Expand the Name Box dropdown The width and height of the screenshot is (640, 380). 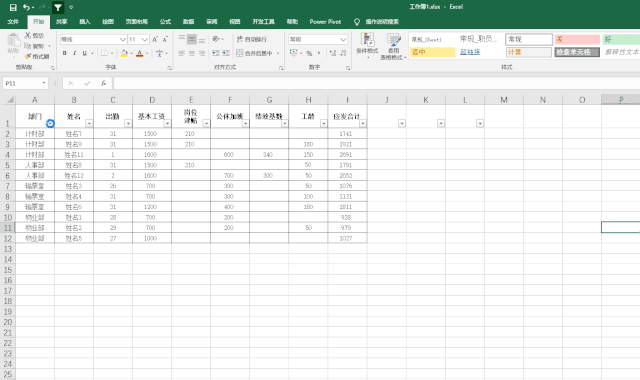44,83
